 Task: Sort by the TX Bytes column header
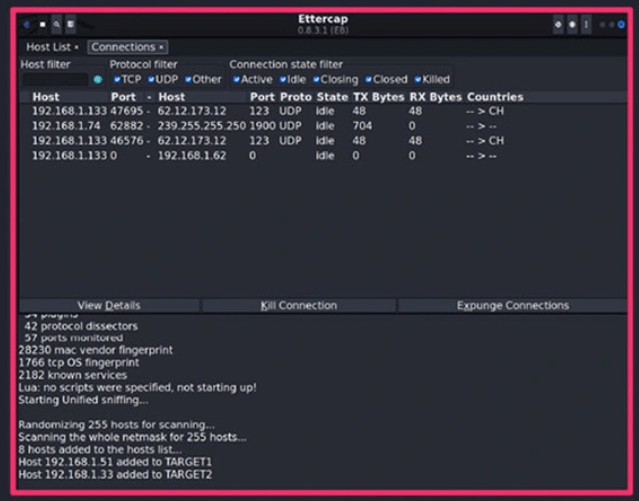[x=379, y=97]
